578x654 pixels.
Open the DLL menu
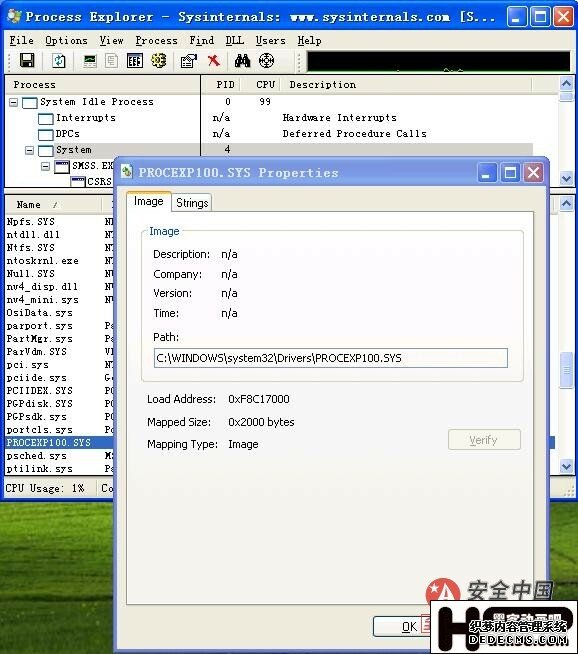point(235,40)
